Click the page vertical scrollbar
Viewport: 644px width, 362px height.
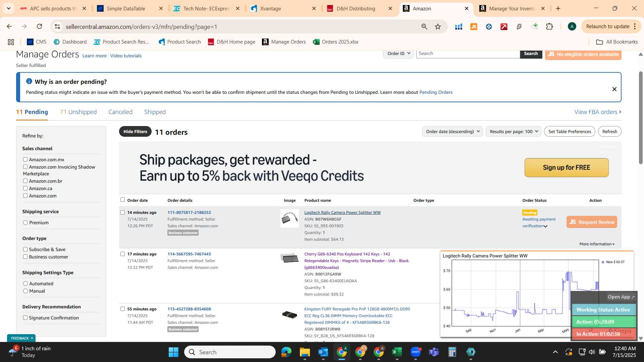(641, 117)
